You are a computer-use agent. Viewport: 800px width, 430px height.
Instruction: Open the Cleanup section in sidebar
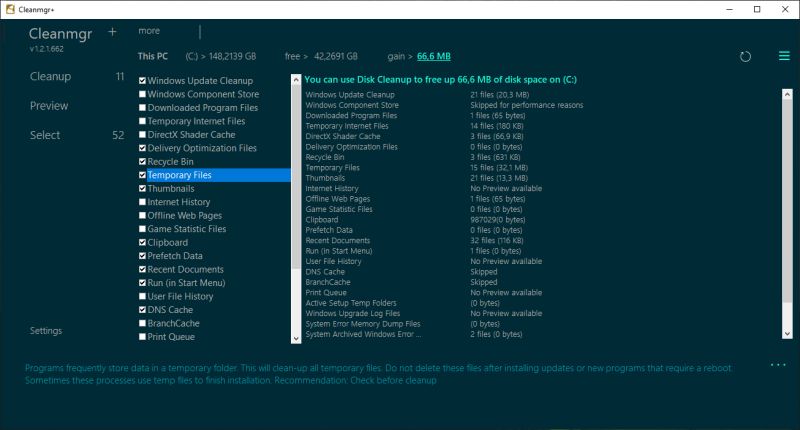coord(50,77)
